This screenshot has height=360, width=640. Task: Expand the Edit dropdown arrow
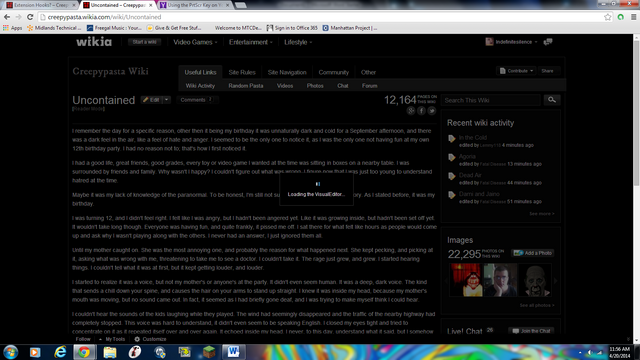click(167, 100)
